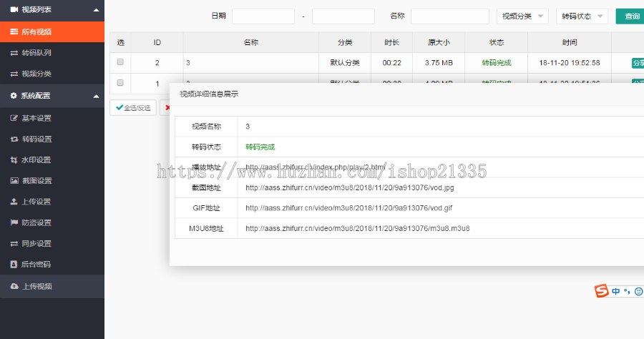Open 视频分类 sidebar menu item
The height and width of the screenshot is (339, 644).
[x=52, y=74]
